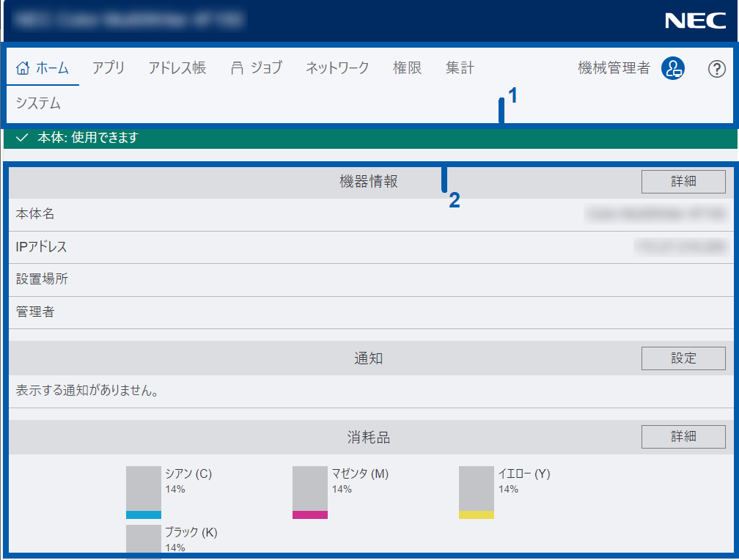
Task: Select the 権限 tab
Action: point(407,68)
